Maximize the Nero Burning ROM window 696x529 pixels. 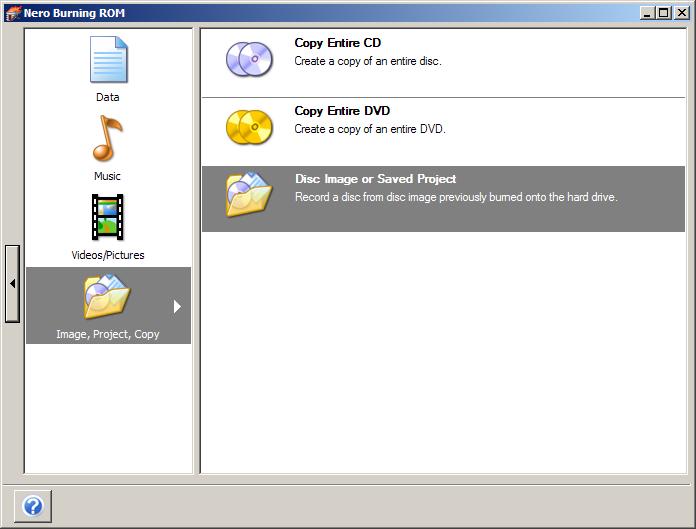(664, 13)
